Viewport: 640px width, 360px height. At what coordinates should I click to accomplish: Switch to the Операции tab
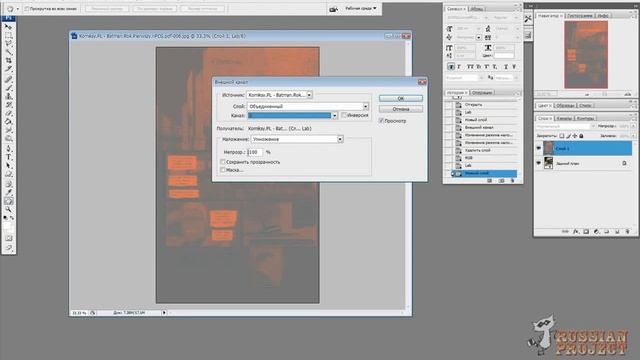pyautogui.click(x=482, y=93)
